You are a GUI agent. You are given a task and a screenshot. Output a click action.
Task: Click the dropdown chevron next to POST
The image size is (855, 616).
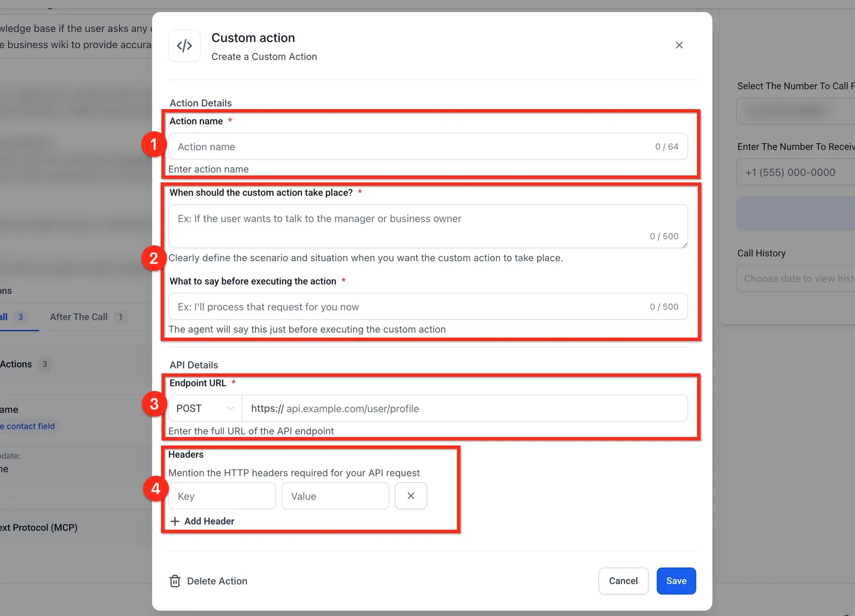(230, 408)
